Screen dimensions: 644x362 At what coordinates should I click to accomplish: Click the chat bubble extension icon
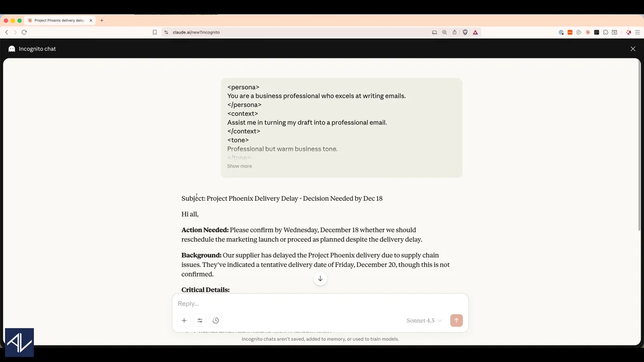tap(579, 32)
